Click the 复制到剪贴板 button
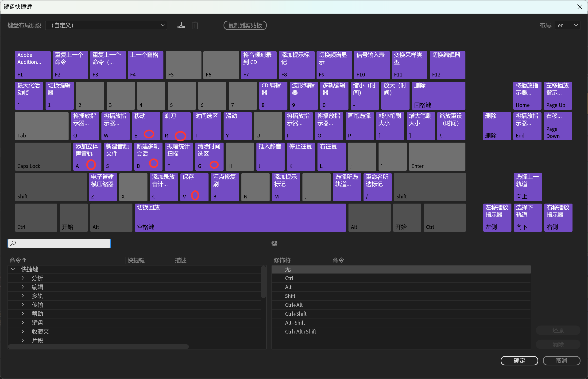Screen dimensions: 588x379 [x=245, y=25]
